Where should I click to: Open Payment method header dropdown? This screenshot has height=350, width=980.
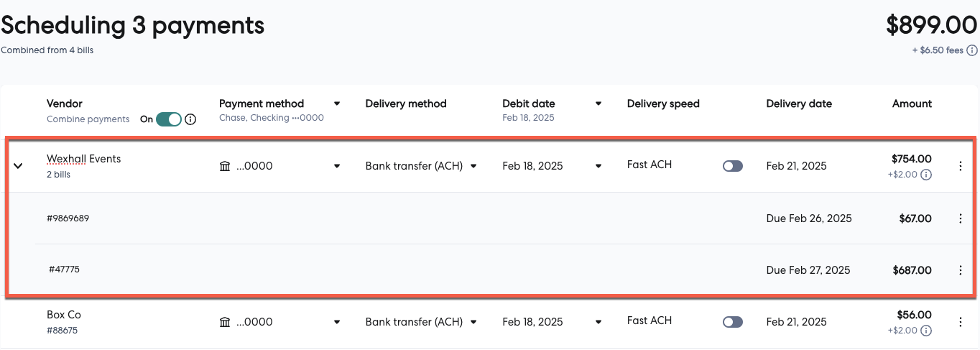pos(337,103)
